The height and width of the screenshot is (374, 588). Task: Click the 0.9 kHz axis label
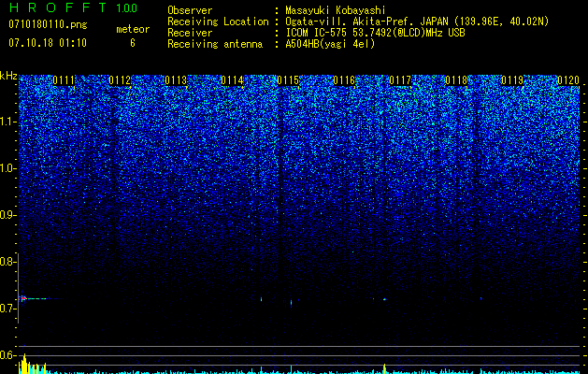click(7, 215)
